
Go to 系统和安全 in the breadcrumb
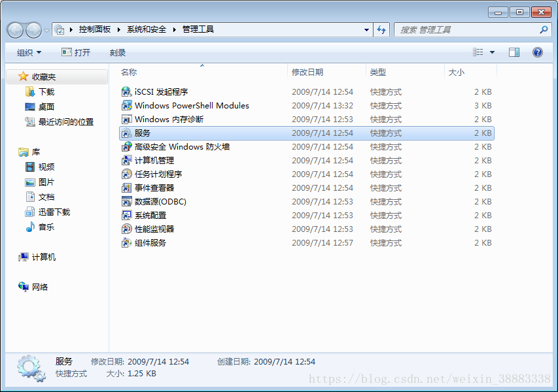click(147, 29)
